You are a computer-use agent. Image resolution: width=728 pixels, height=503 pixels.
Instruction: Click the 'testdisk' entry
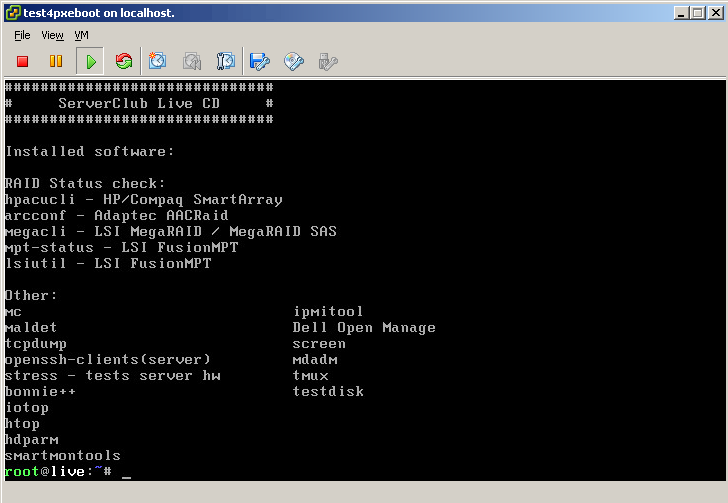pos(328,392)
